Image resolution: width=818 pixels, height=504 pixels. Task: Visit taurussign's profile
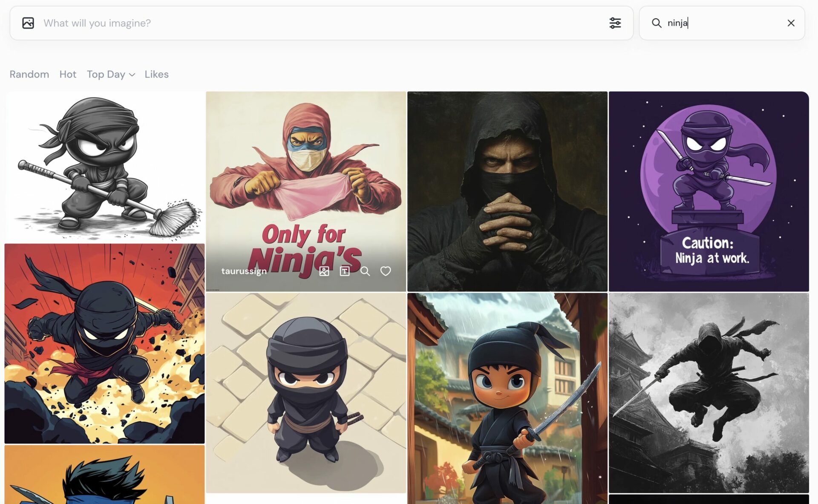[244, 271]
